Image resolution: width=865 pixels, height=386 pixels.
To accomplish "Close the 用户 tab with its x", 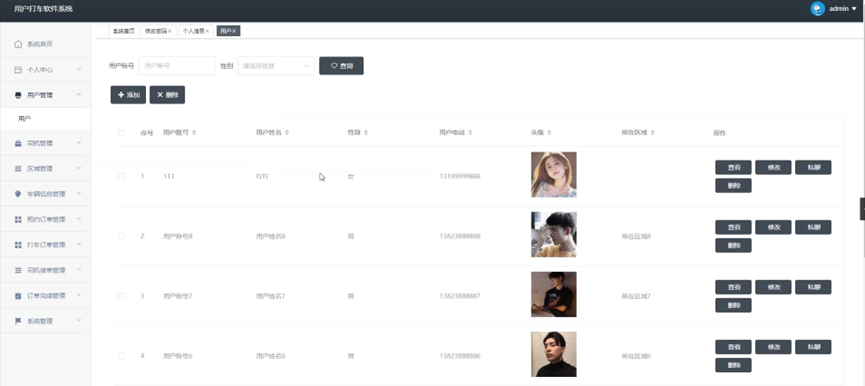I will coord(234,31).
